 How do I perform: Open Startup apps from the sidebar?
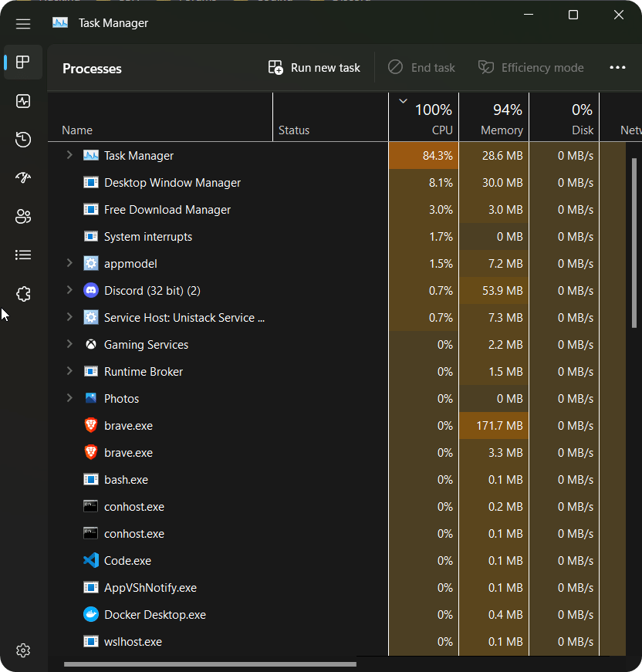click(23, 178)
